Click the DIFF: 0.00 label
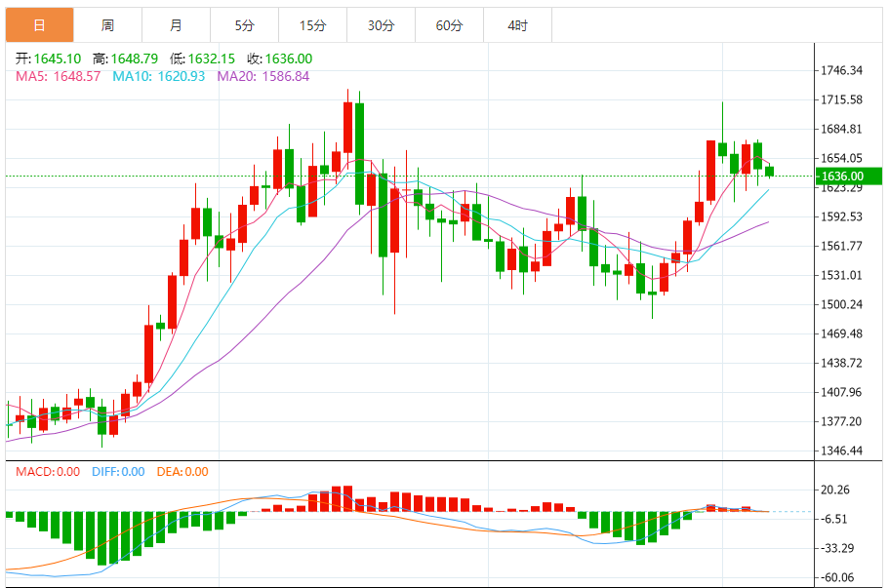889x588 pixels. tap(118, 472)
